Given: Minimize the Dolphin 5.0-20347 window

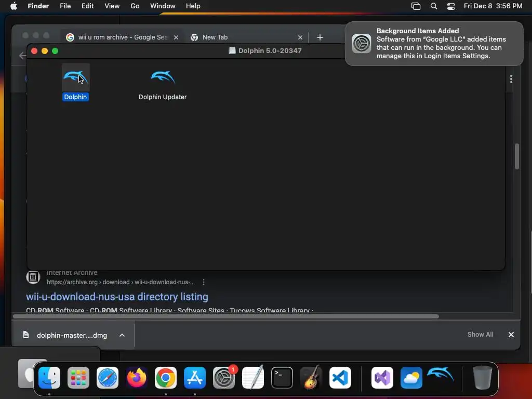Looking at the screenshot, I should (45, 51).
